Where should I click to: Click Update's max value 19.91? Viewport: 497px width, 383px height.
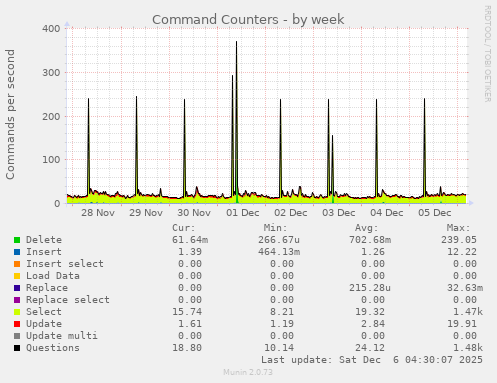[462, 324]
